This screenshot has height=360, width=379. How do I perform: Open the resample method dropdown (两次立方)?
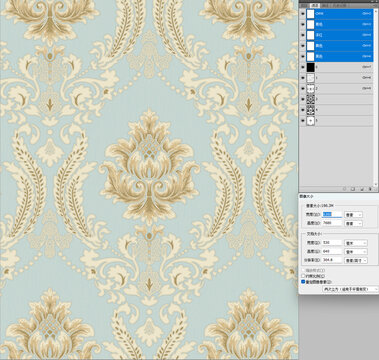350,289
